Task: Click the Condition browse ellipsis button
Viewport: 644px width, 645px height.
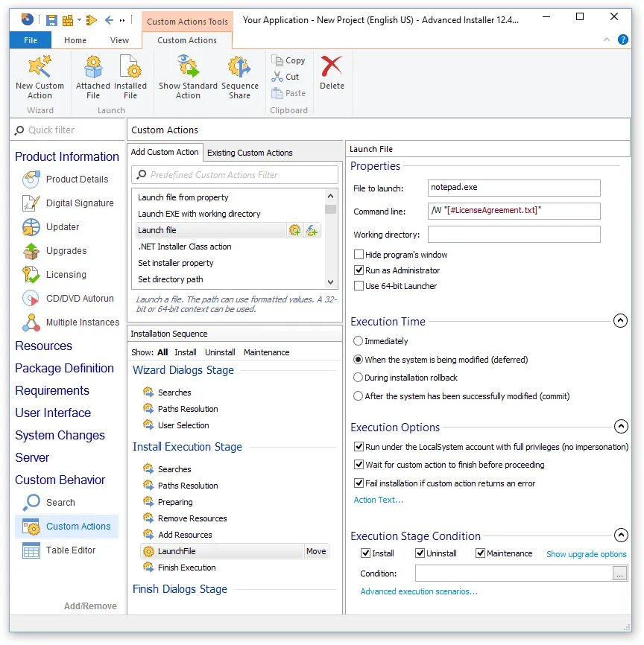Action: point(619,573)
